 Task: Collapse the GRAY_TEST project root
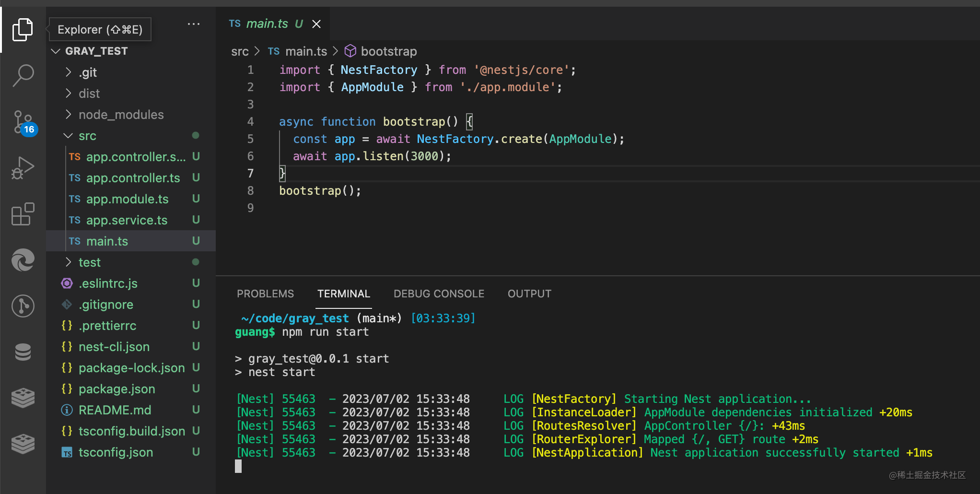[x=96, y=51]
